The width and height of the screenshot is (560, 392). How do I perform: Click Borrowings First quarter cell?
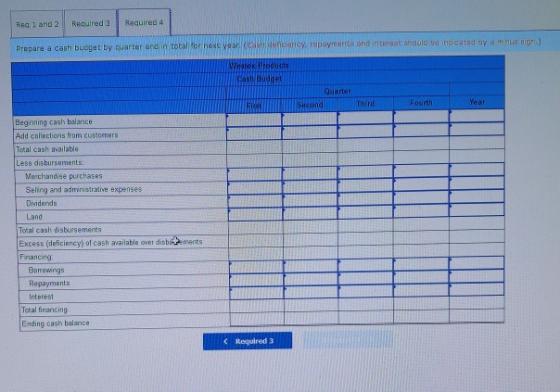(257, 267)
